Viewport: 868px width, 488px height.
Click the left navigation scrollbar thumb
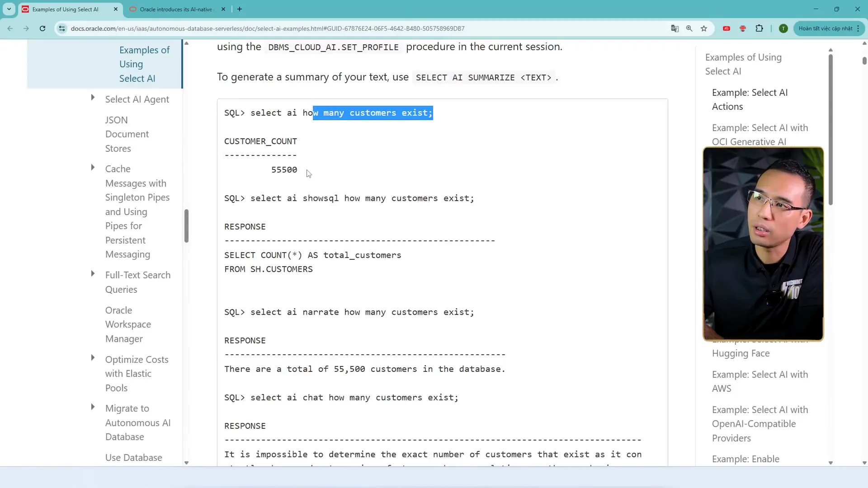tap(186, 226)
